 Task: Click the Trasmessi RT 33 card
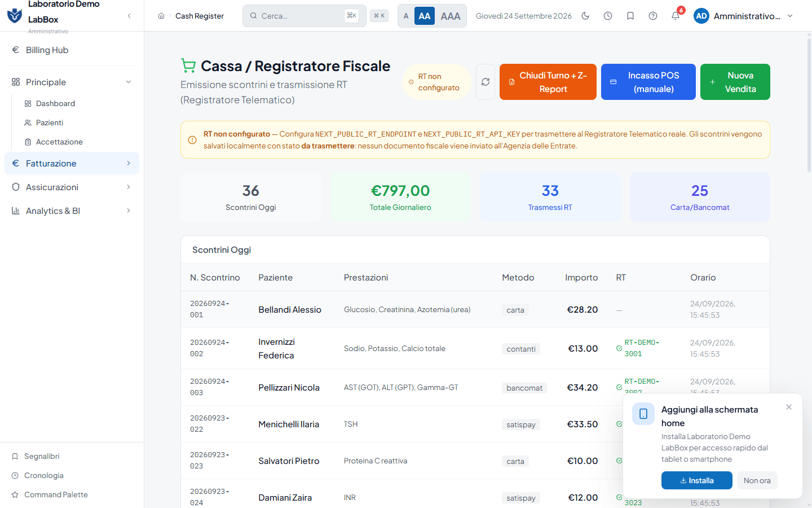550,197
